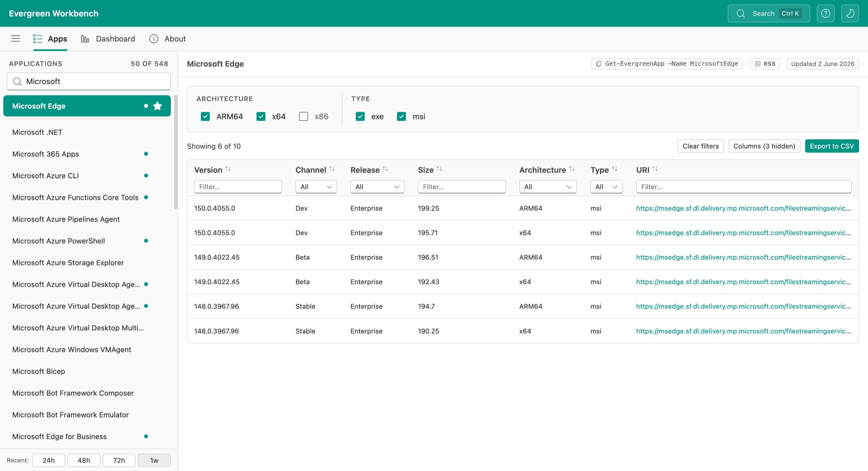Select Microsoft 365 Apps in list
The width and height of the screenshot is (868, 471).
pos(87,154)
